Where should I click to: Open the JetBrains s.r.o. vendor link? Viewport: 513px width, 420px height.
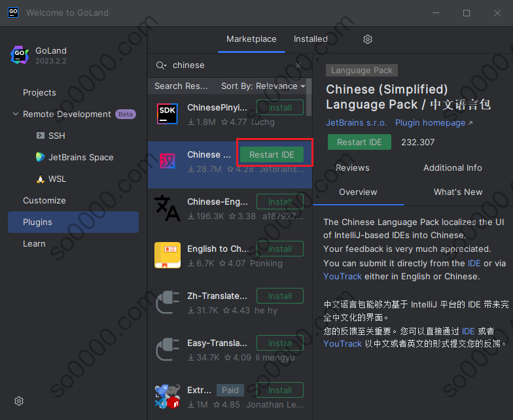click(x=356, y=123)
